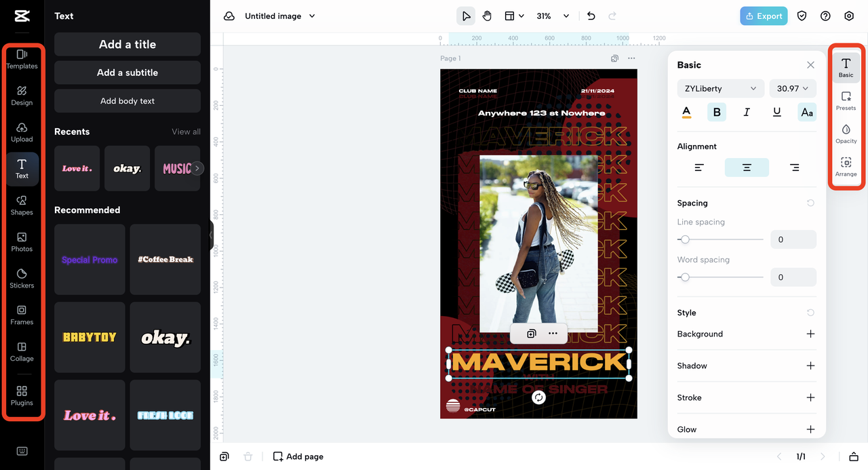Click the shield icon in top bar
The width and height of the screenshot is (868, 470).
pyautogui.click(x=802, y=16)
